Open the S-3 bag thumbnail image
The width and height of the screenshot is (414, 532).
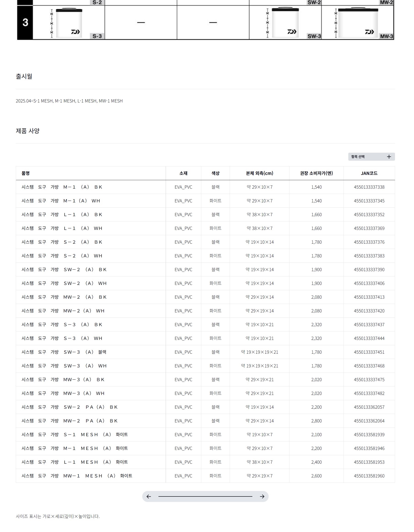(x=69, y=23)
